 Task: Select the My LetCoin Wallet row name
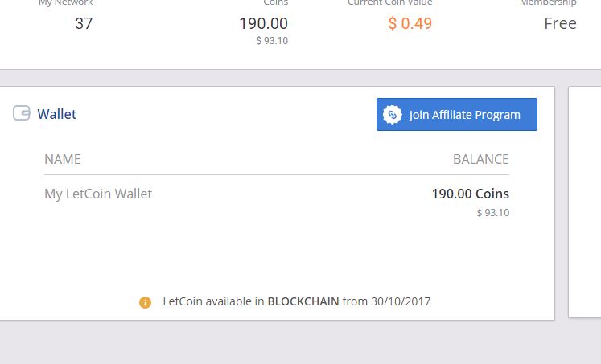pyautogui.click(x=98, y=194)
